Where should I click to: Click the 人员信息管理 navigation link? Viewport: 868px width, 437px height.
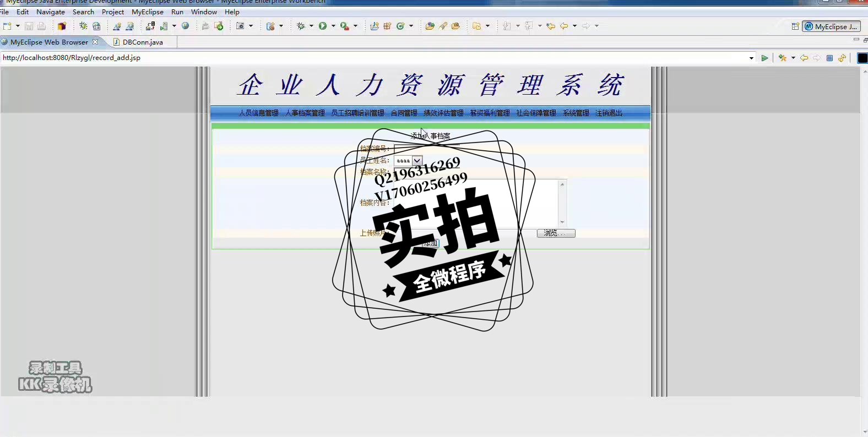point(258,113)
